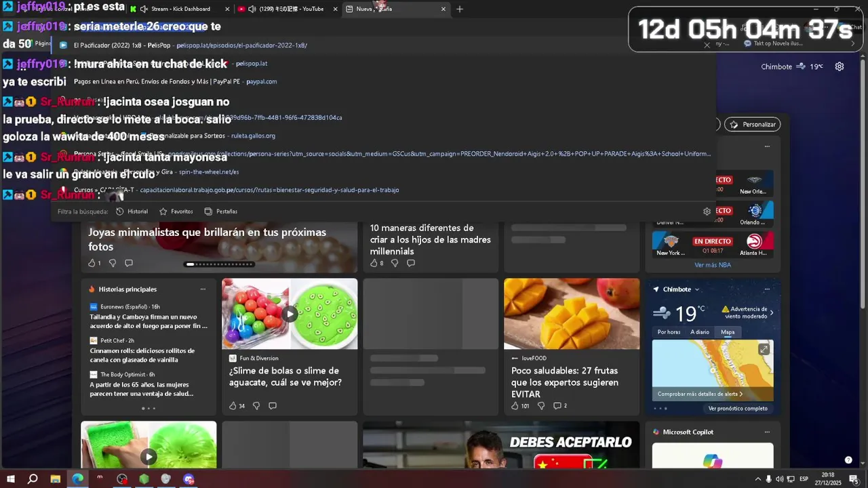Image resolution: width=868 pixels, height=488 pixels.
Task: Filter search suggestions by Pestañas
Action: [x=221, y=211]
